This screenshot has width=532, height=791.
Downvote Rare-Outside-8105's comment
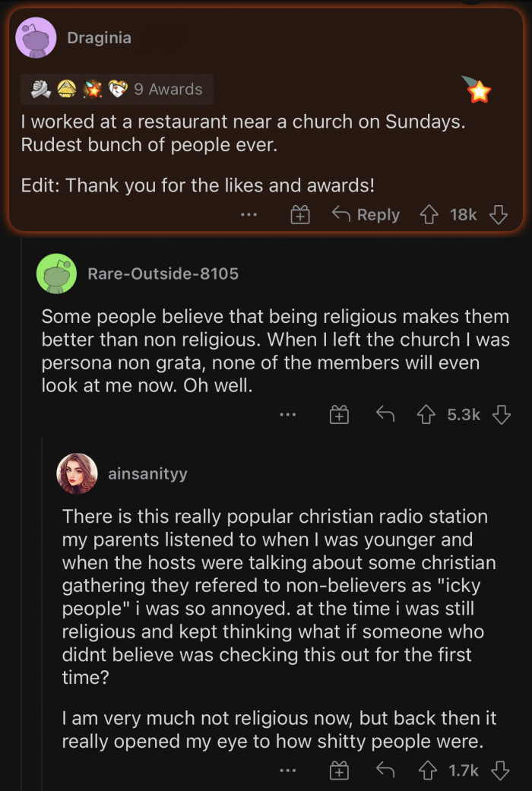click(501, 415)
